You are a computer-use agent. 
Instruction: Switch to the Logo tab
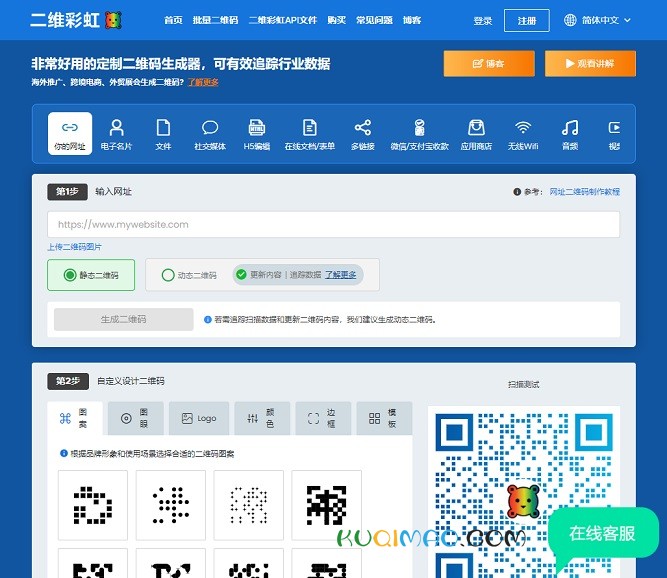199,418
